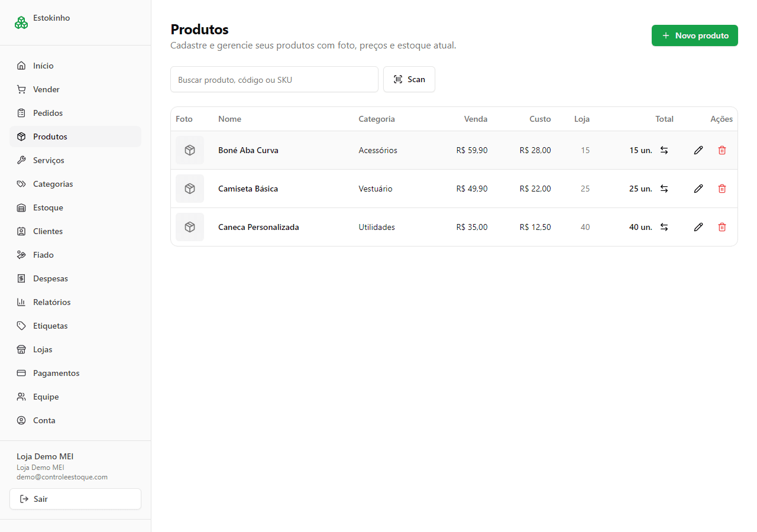Click the Novo produto button
The height and width of the screenshot is (532, 757).
pyautogui.click(x=695, y=35)
